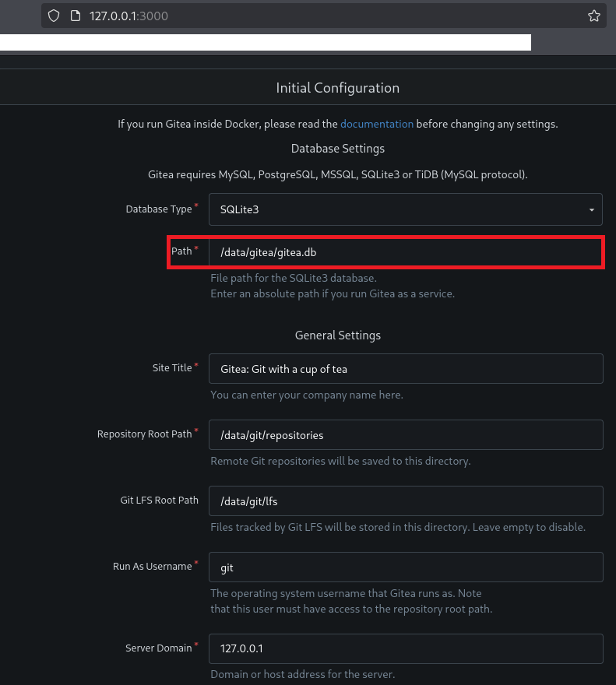Click the Path label beside the database path
616x685 pixels.
pyautogui.click(x=181, y=251)
